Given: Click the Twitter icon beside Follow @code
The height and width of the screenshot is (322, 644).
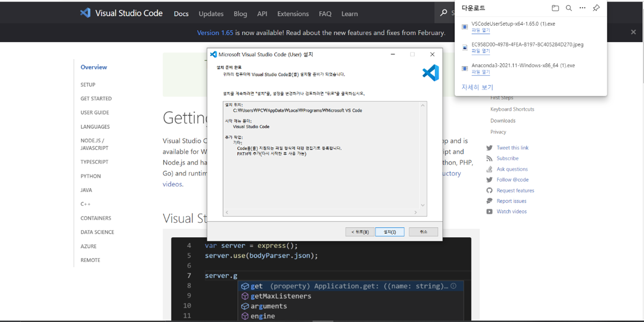Looking at the screenshot, I should (489, 180).
